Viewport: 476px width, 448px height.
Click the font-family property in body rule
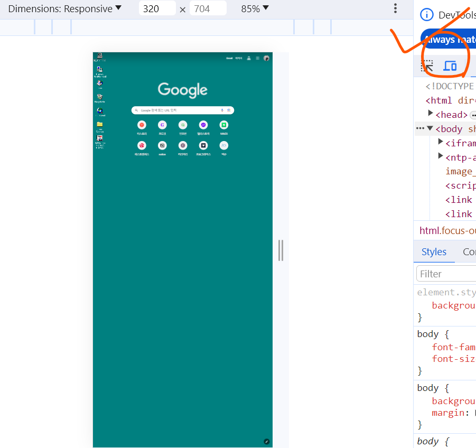453,347
